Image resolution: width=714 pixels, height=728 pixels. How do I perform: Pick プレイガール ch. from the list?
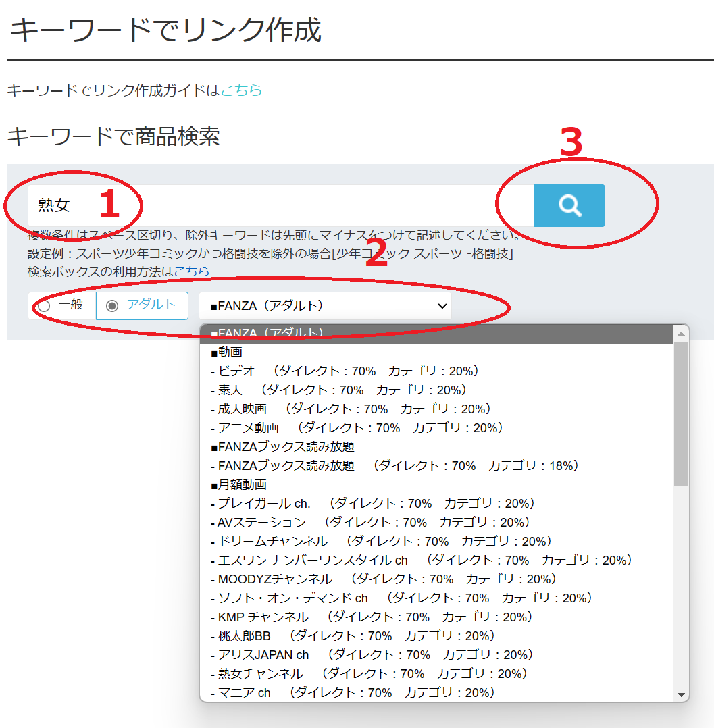coord(376,503)
